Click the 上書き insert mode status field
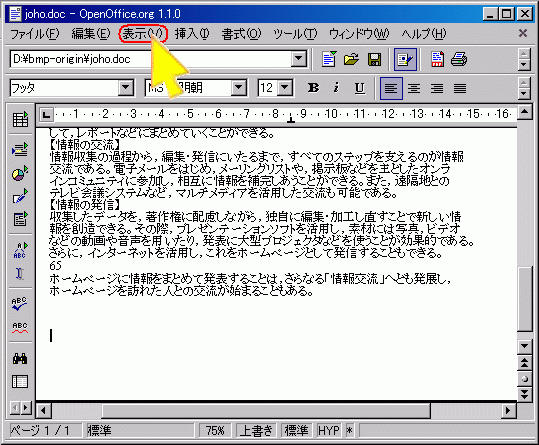 pos(256,430)
